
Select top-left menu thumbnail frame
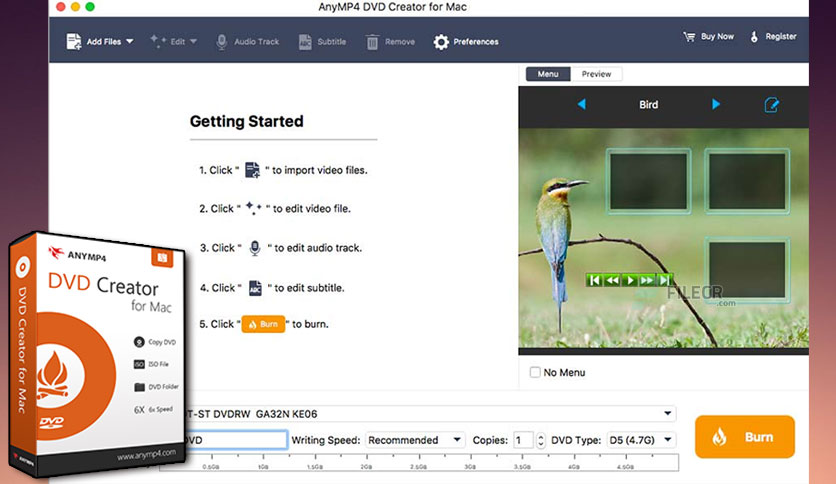648,181
